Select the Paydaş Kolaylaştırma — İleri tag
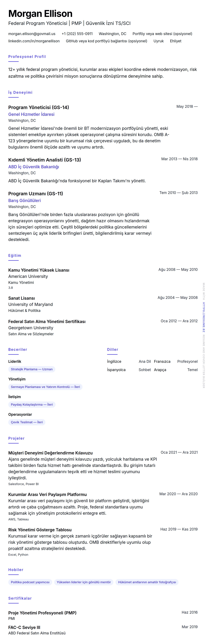This screenshot has height=644, width=206. [x=32, y=404]
